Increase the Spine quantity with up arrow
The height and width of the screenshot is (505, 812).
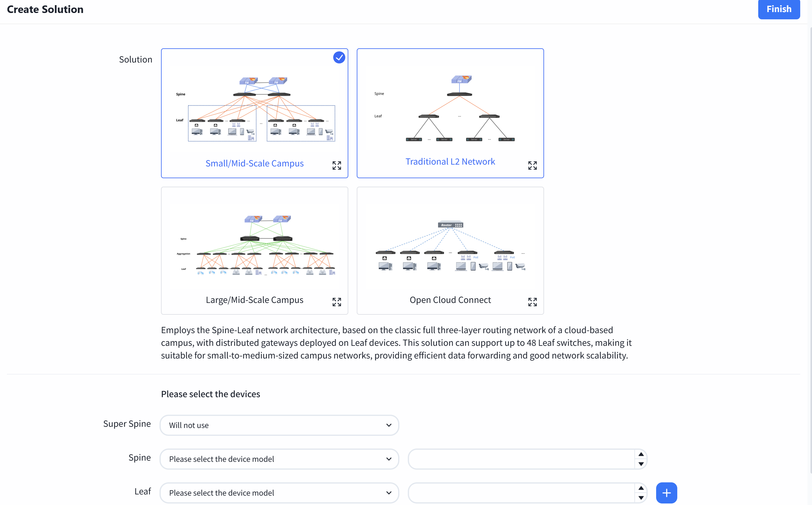(641, 454)
